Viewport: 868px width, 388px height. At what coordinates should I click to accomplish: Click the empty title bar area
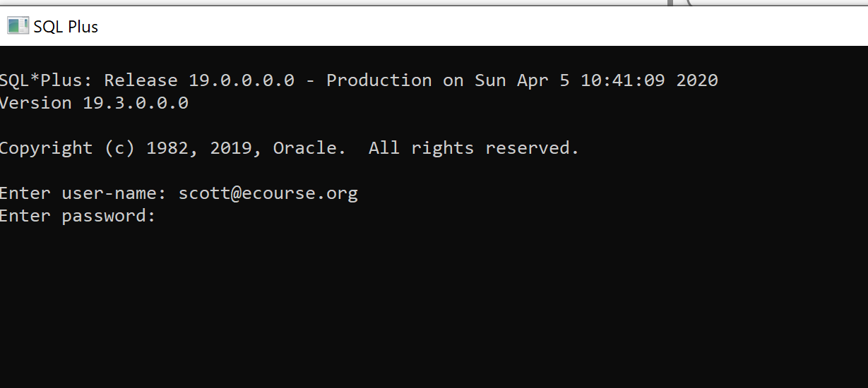(x=459, y=27)
